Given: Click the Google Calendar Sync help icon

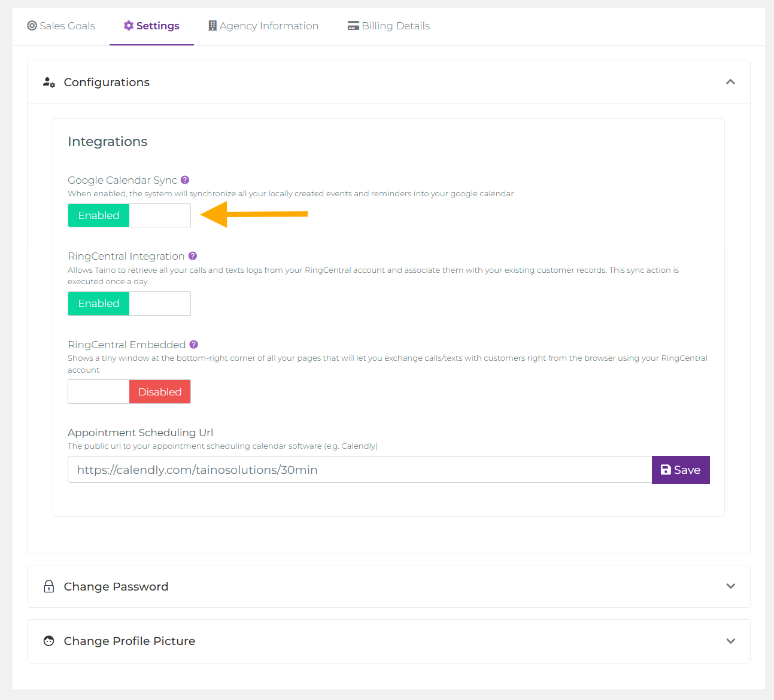Looking at the screenshot, I should [x=184, y=179].
